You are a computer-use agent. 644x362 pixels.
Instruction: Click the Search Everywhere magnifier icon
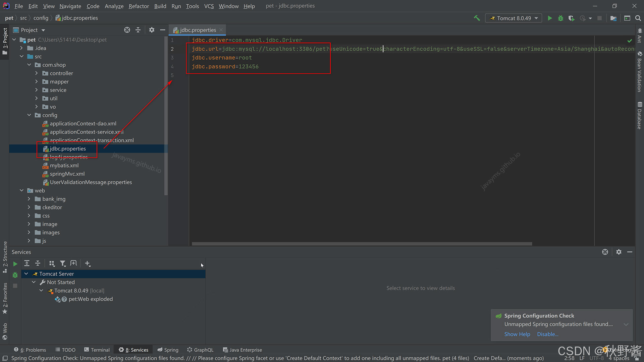(x=638, y=18)
